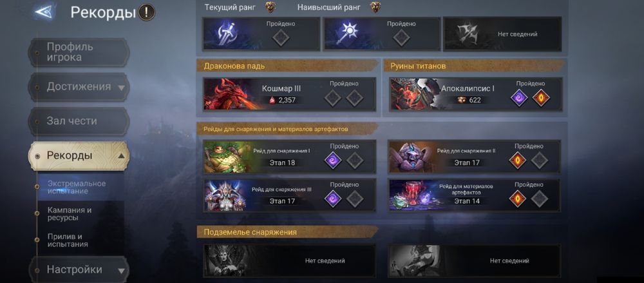644x283 pixels.
Task: Click purple swirl badge for Рейд для снаряжения I
Action: click(x=333, y=161)
